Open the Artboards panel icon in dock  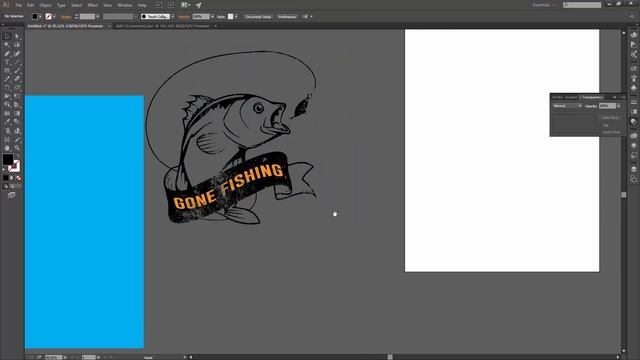click(633, 179)
